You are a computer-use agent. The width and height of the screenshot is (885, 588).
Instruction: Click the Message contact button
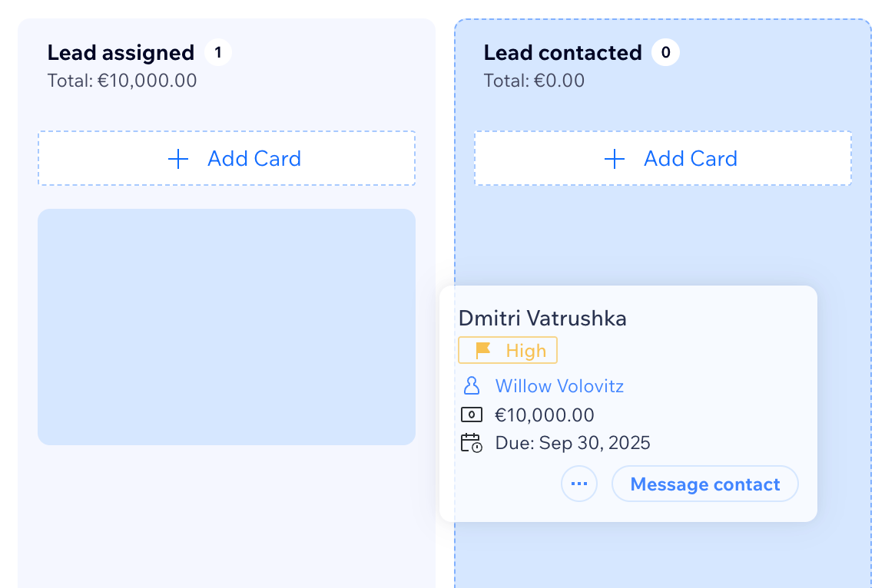pos(704,484)
